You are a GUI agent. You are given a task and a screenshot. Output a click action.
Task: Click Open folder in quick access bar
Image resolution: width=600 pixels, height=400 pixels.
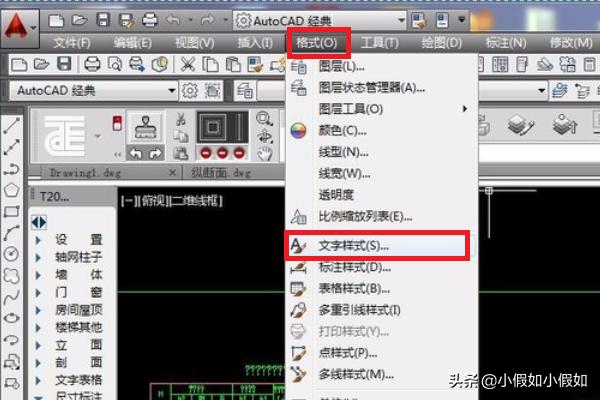[x=80, y=20]
